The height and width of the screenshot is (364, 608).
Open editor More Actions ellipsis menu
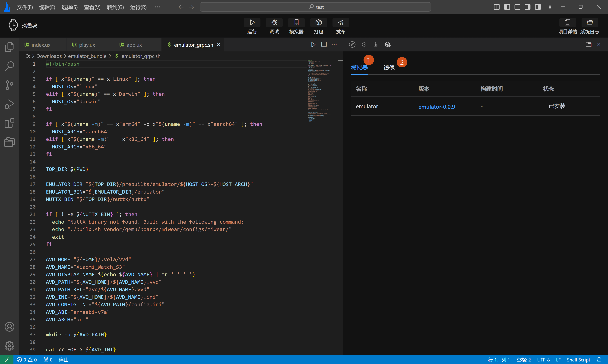334,44
